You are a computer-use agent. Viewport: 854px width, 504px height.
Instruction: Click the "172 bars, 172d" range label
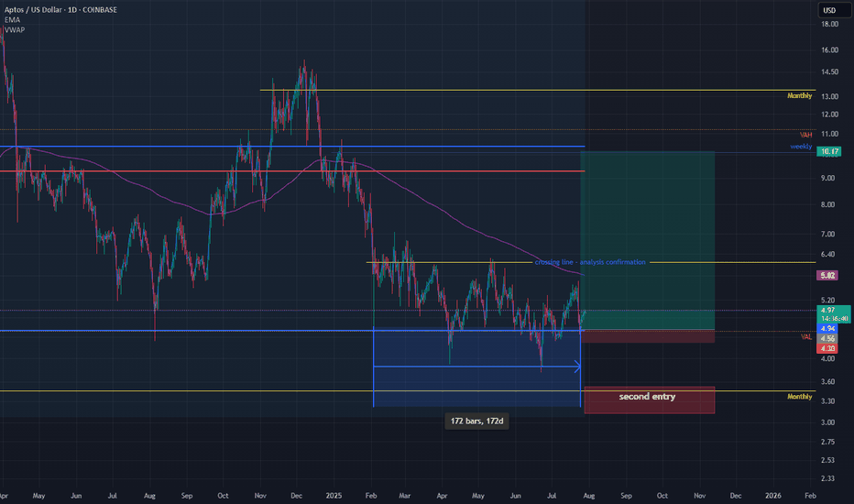tap(476, 421)
